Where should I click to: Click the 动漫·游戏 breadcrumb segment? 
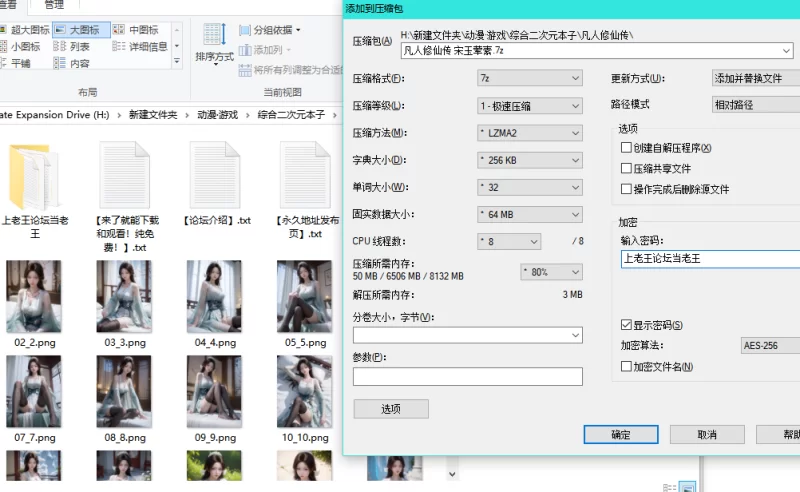[217, 115]
